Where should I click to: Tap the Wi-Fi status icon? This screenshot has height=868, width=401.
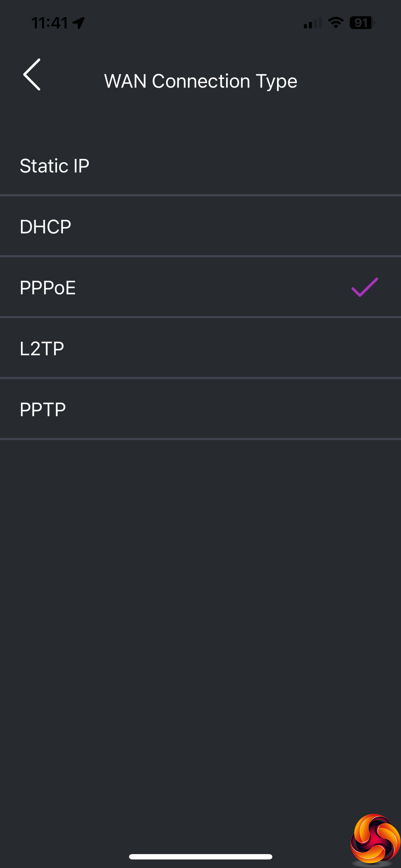click(335, 23)
